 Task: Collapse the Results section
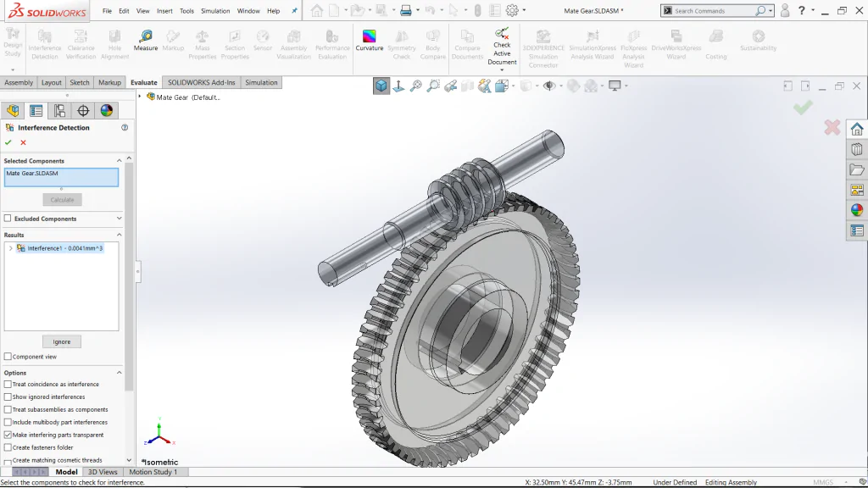pos(119,235)
